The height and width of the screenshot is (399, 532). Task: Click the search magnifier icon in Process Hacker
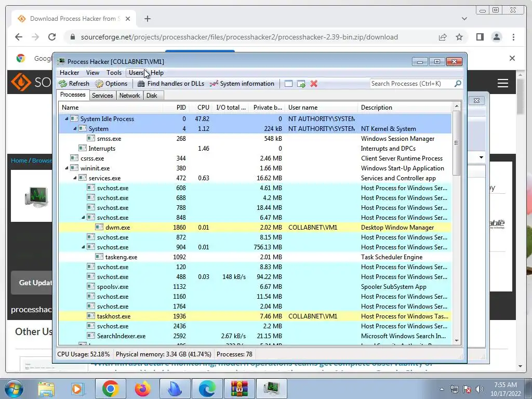click(458, 84)
